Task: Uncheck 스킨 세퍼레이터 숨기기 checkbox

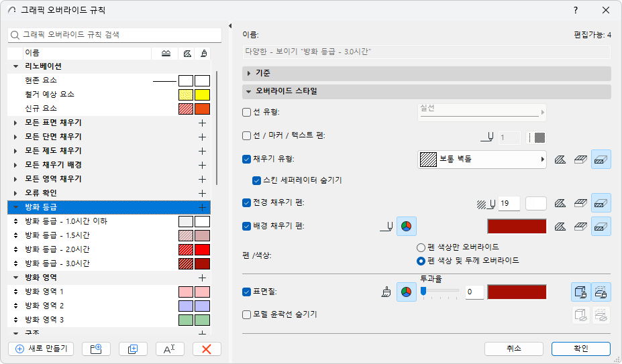Action: tap(257, 180)
